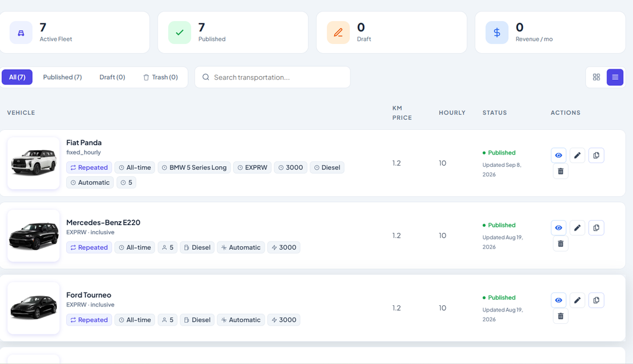633x364 pixels.
Task: Open the Trash (0) tab
Action: pyautogui.click(x=160, y=77)
